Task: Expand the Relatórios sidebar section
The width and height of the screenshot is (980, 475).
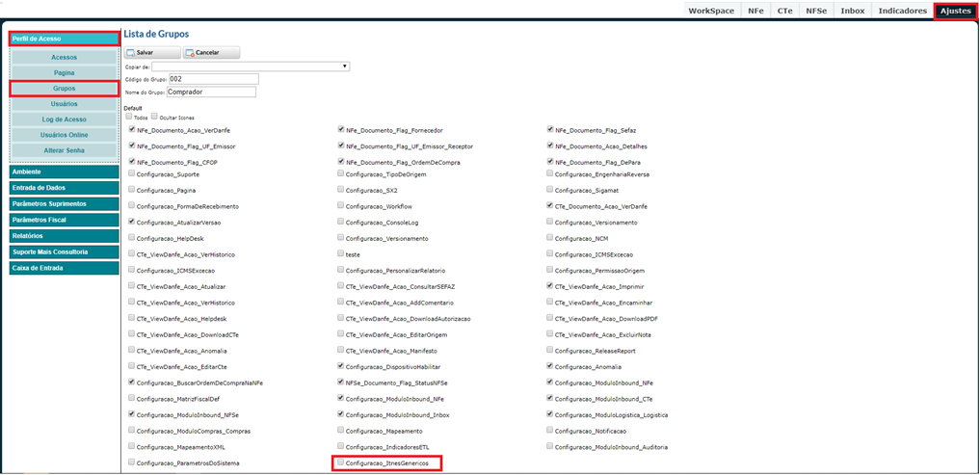Action: click(64, 235)
